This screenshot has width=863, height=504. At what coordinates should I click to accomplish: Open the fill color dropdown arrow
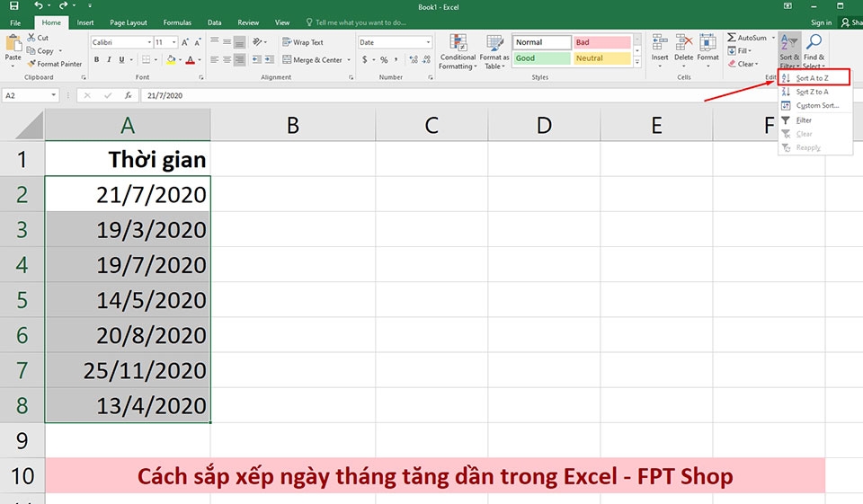(x=180, y=60)
